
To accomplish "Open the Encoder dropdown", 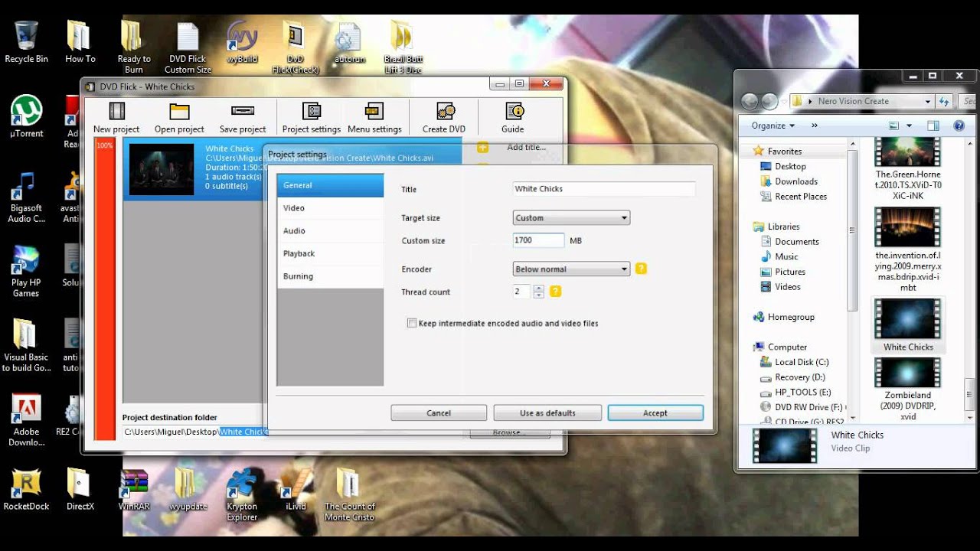I will coord(571,269).
